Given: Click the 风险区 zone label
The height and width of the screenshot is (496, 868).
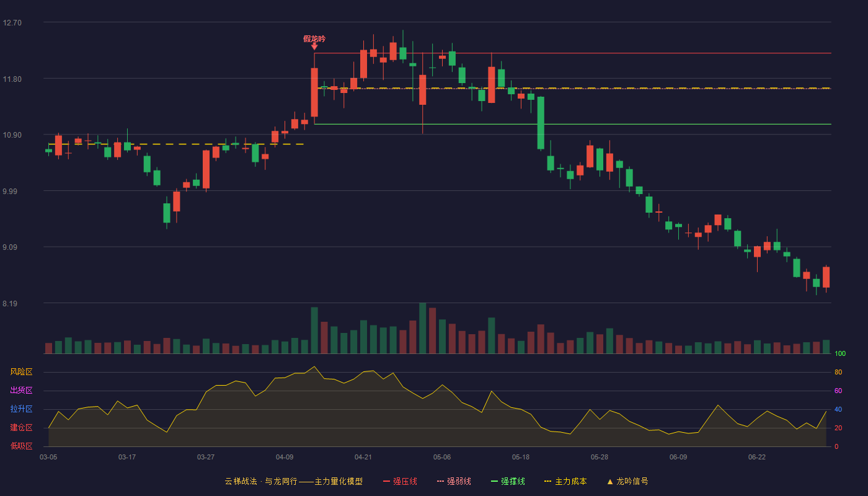Looking at the screenshot, I should (x=21, y=372).
